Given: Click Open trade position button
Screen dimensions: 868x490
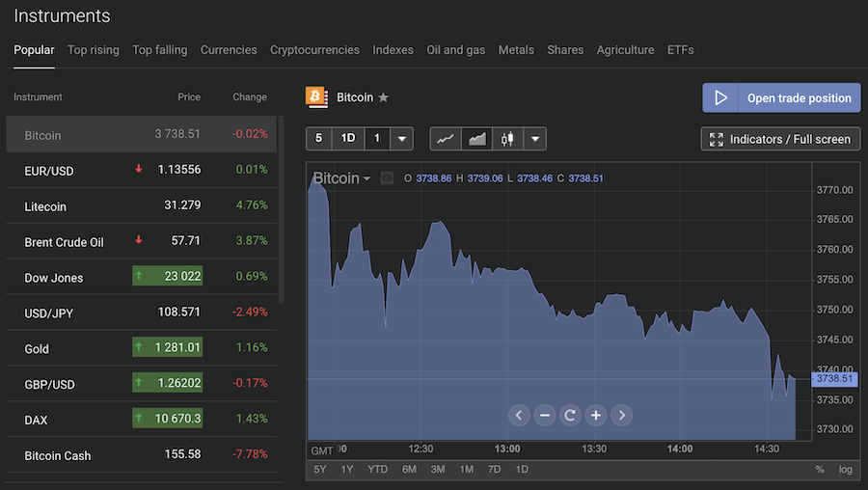Looking at the screenshot, I should 781,98.
